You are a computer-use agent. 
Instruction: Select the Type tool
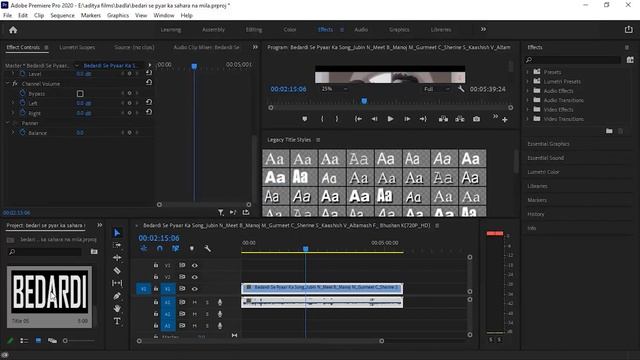[117, 321]
